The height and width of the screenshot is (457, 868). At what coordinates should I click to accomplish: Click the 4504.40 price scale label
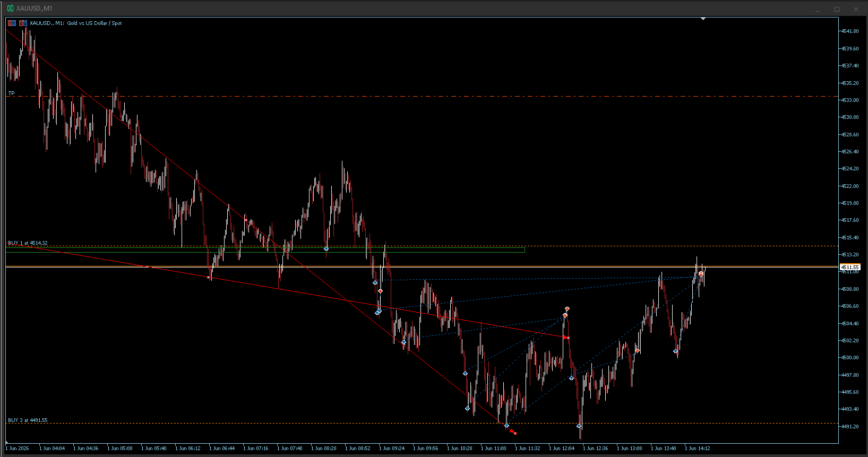click(x=850, y=324)
